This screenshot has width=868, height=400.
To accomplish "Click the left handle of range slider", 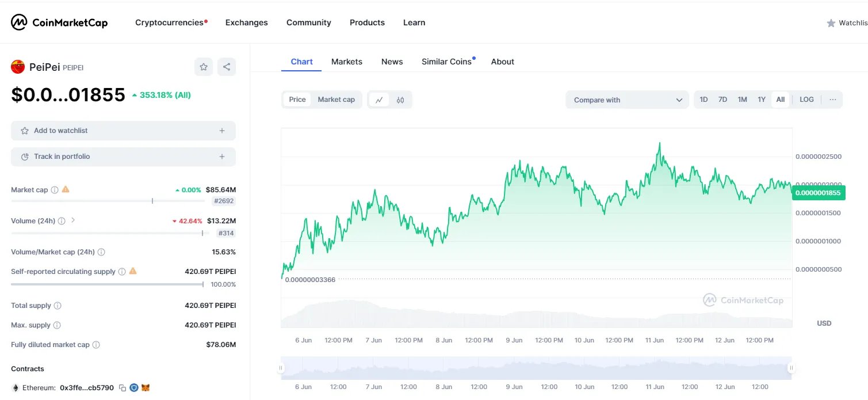I will [x=281, y=368].
